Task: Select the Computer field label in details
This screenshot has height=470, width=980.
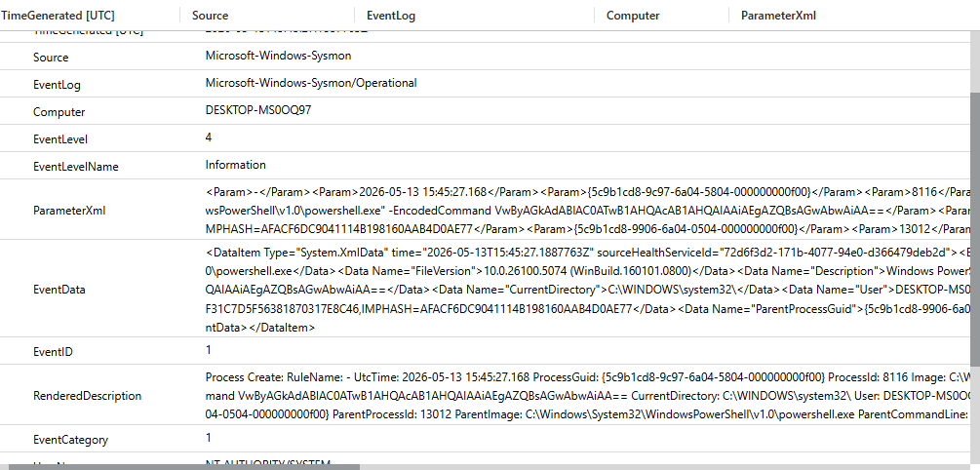Action: point(59,112)
